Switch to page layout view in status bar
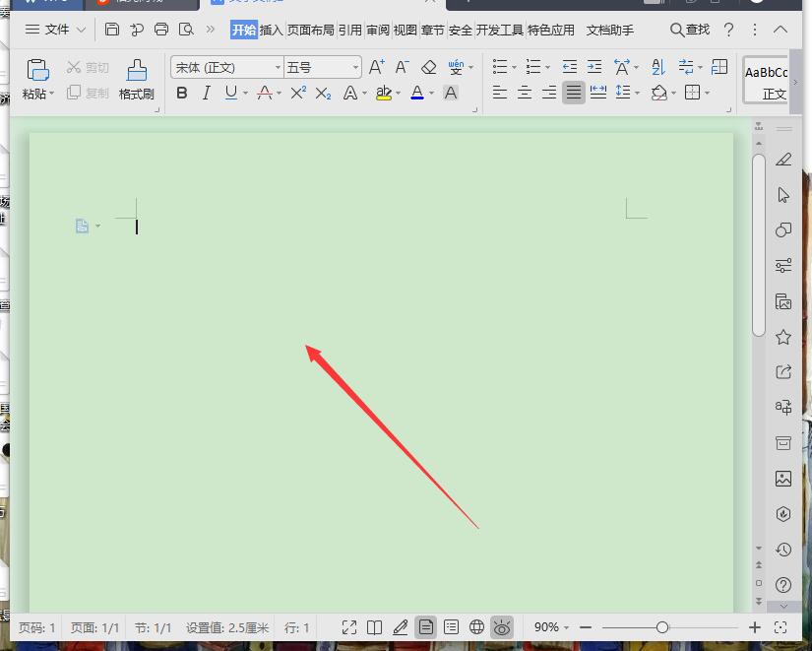The width and height of the screenshot is (812, 651). tap(425, 627)
